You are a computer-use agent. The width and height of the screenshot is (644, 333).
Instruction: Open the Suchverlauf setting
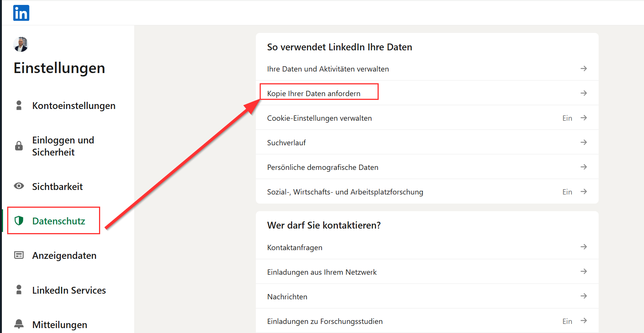[427, 142]
